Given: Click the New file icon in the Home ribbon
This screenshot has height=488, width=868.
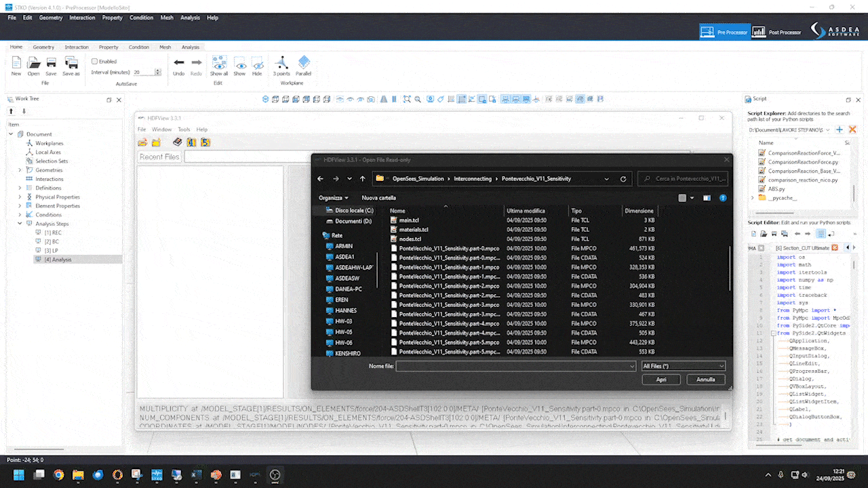Looking at the screenshot, I should [16, 63].
